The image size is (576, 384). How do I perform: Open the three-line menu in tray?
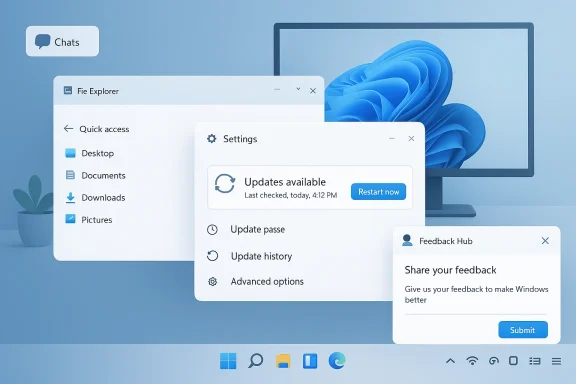(557, 361)
